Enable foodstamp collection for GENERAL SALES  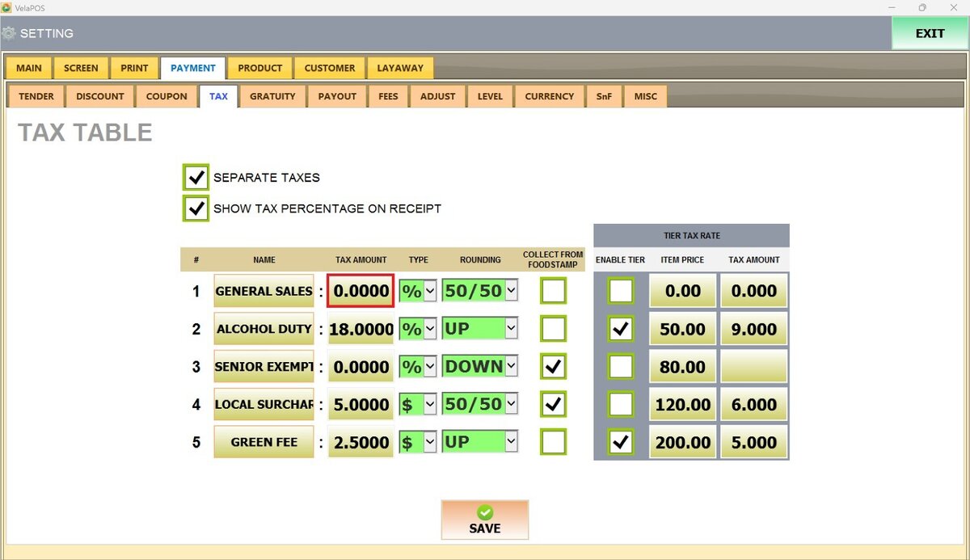pyautogui.click(x=554, y=291)
